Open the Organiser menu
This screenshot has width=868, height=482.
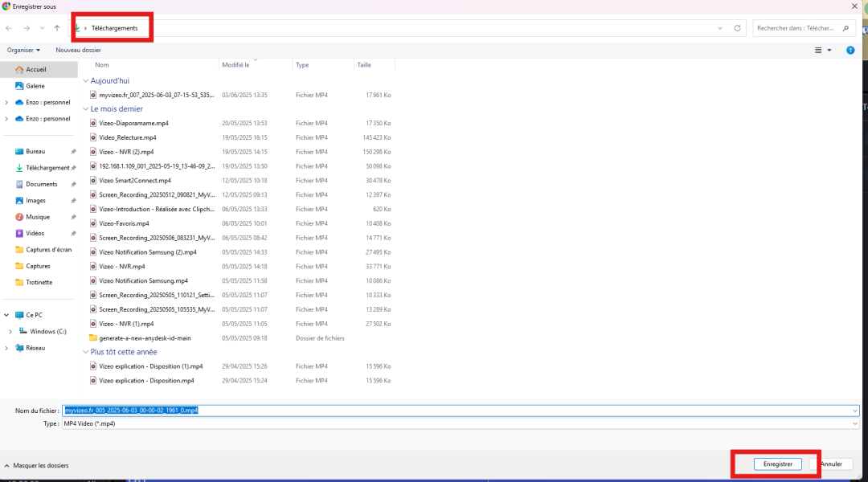[23, 50]
